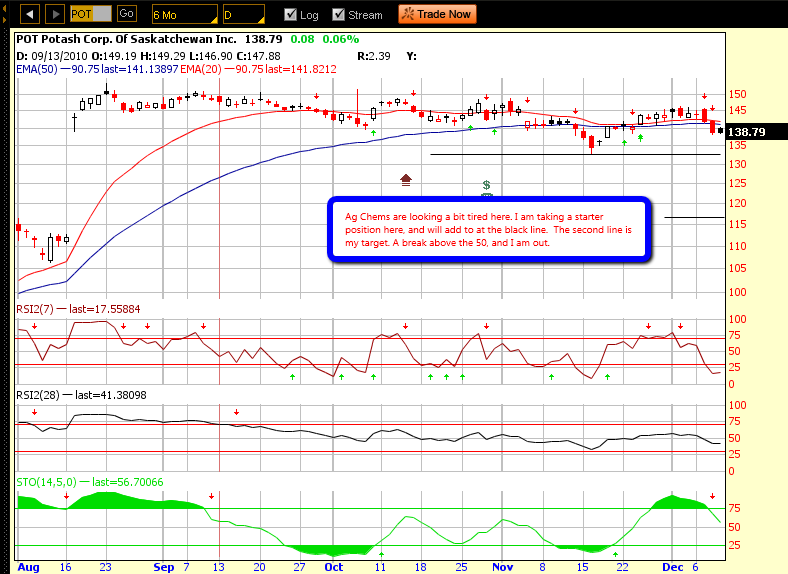
Task: Click the R:2.39 range value
Action: 374,56
